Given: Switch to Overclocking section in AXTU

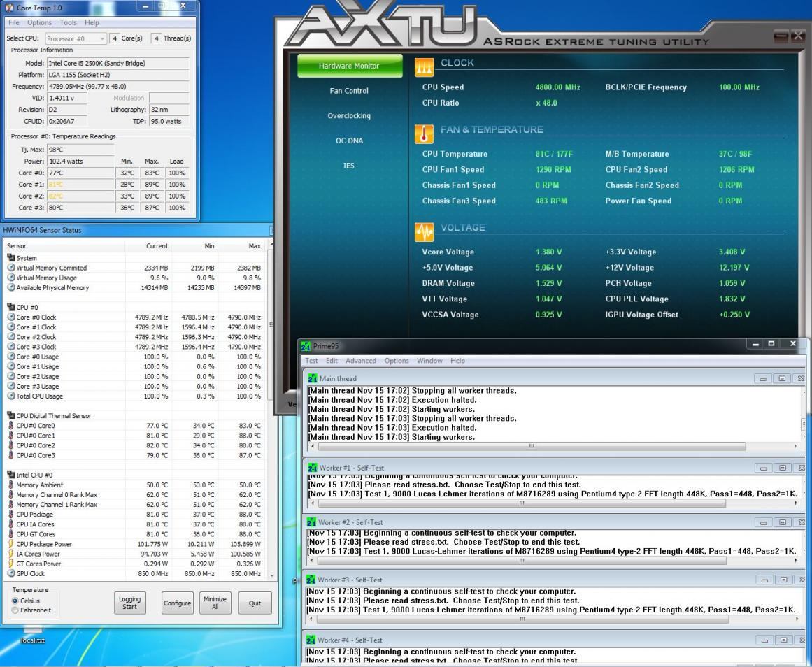Looking at the screenshot, I should click(349, 115).
